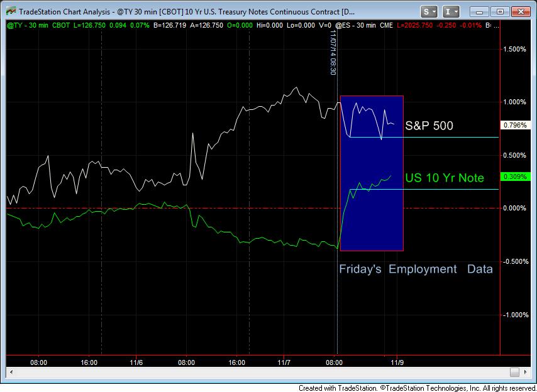Click the '11/7' date label on time axis
Image resolution: width=537 pixels, height=392 pixels.
click(x=284, y=362)
